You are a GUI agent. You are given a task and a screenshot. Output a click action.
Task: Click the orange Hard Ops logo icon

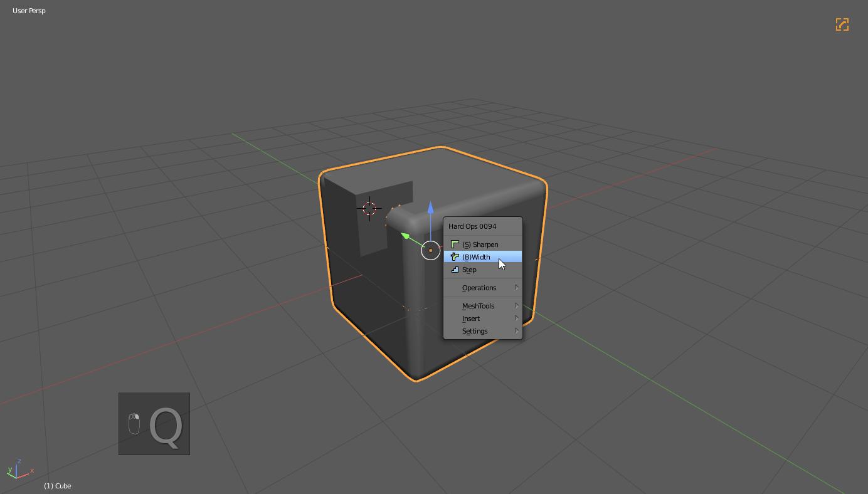pos(842,24)
